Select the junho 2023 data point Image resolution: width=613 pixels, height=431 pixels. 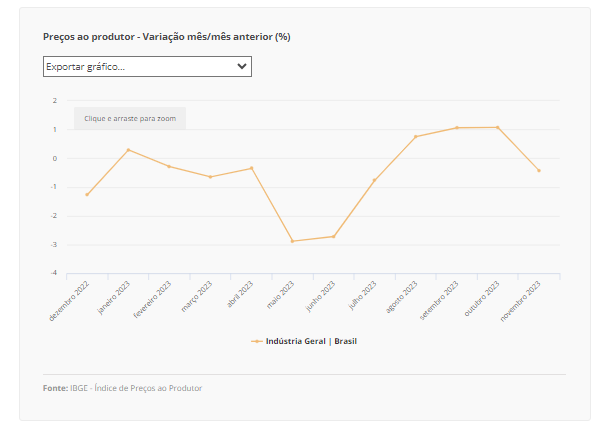333,236
